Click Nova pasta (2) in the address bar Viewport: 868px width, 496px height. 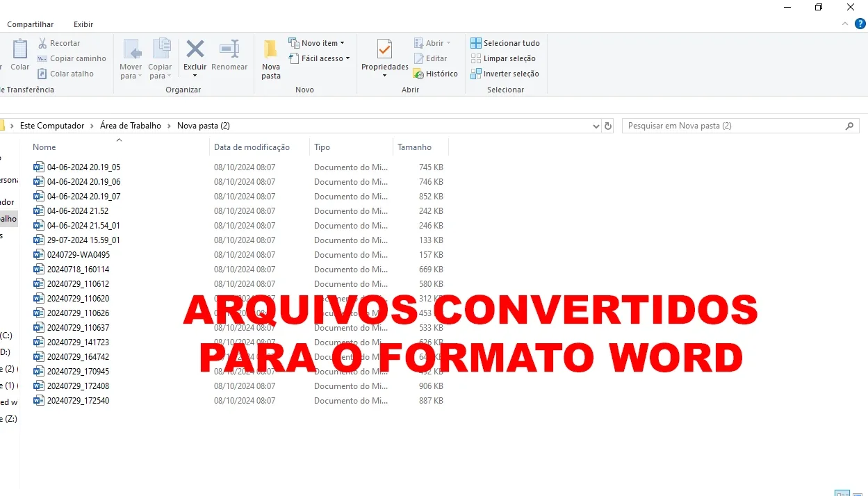coord(204,126)
